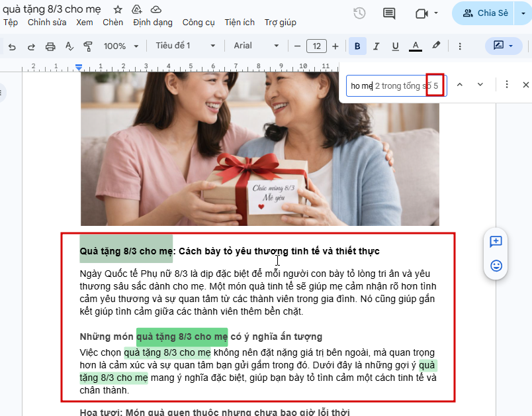This screenshot has height=416, width=532.
Task: Click the blue indent marker on ruler
Action: click(x=79, y=68)
